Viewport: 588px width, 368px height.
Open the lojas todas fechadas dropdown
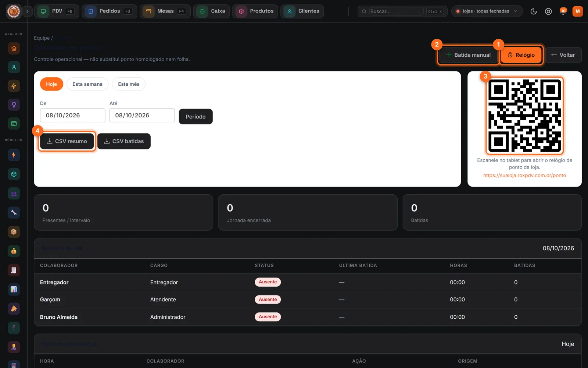click(487, 11)
